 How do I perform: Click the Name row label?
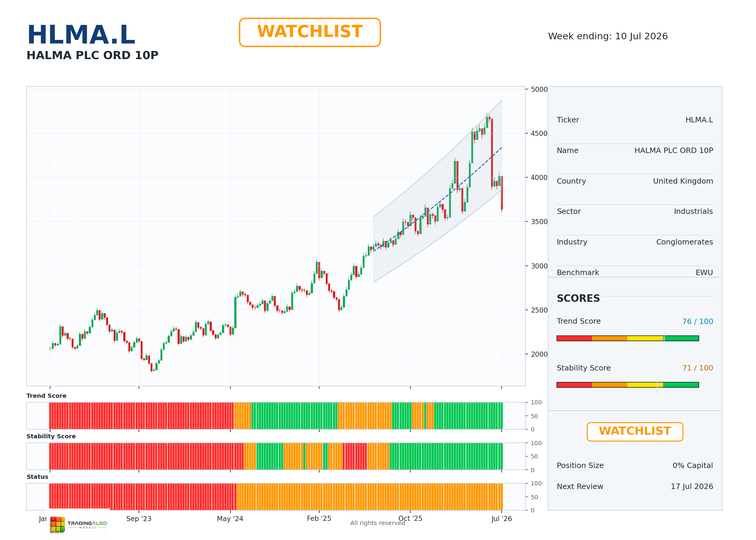click(568, 150)
